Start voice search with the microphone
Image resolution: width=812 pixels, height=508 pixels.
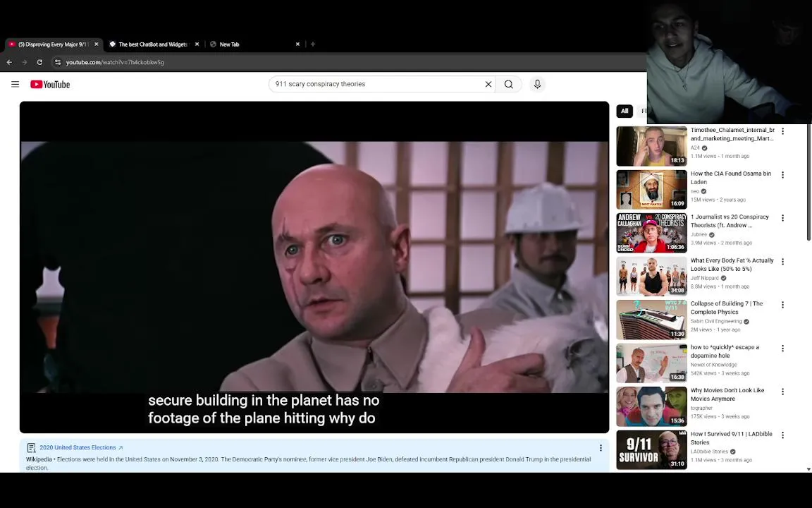tap(537, 84)
